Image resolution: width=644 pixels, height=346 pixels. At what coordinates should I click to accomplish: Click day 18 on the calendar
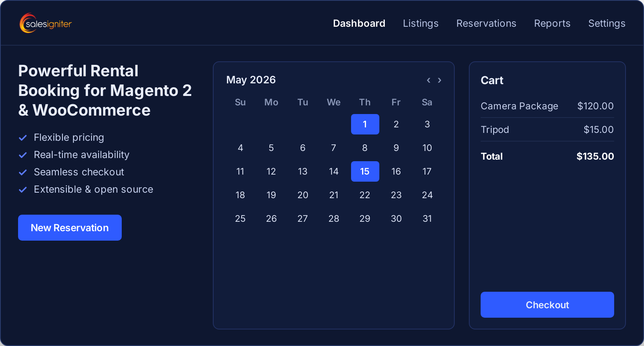(240, 195)
